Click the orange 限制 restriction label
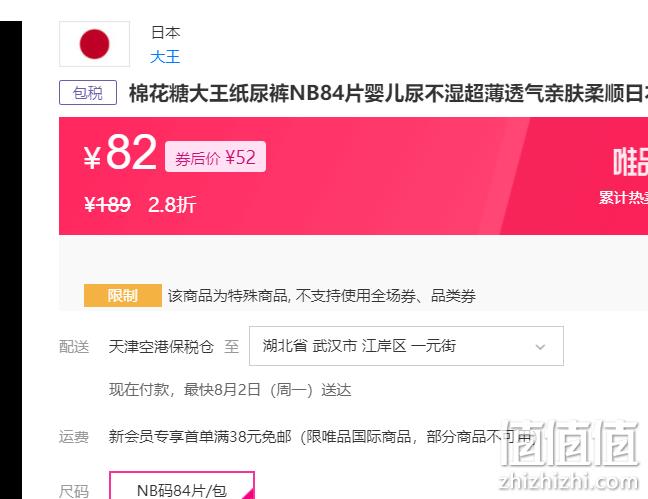 [123, 296]
